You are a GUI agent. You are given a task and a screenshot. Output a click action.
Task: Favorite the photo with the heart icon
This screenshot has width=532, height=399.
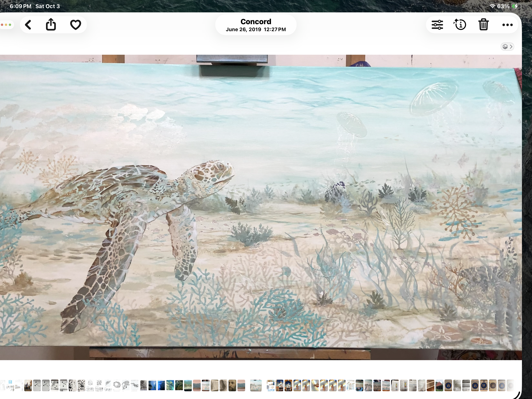click(x=76, y=25)
